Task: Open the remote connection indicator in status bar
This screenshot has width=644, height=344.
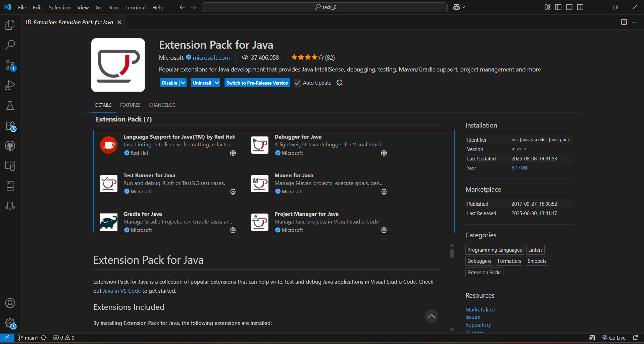Action: (x=7, y=338)
